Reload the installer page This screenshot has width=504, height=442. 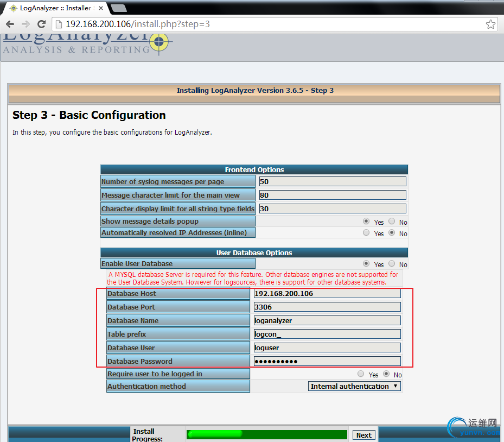[x=41, y=24]
